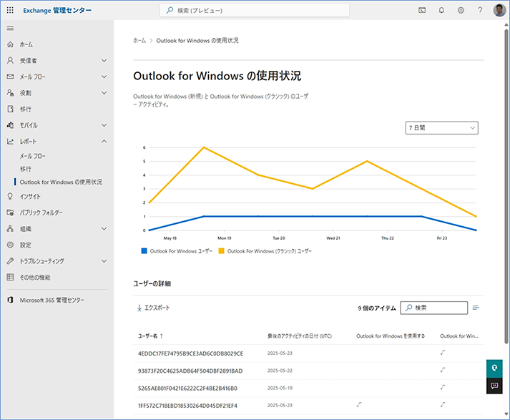Open settings gear in the header
This screenshot has height=420, width=510.
(x=461, y=11)
